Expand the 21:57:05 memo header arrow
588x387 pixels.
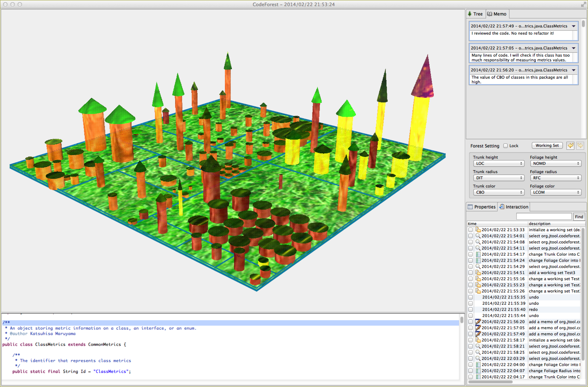tap(574, 48)
